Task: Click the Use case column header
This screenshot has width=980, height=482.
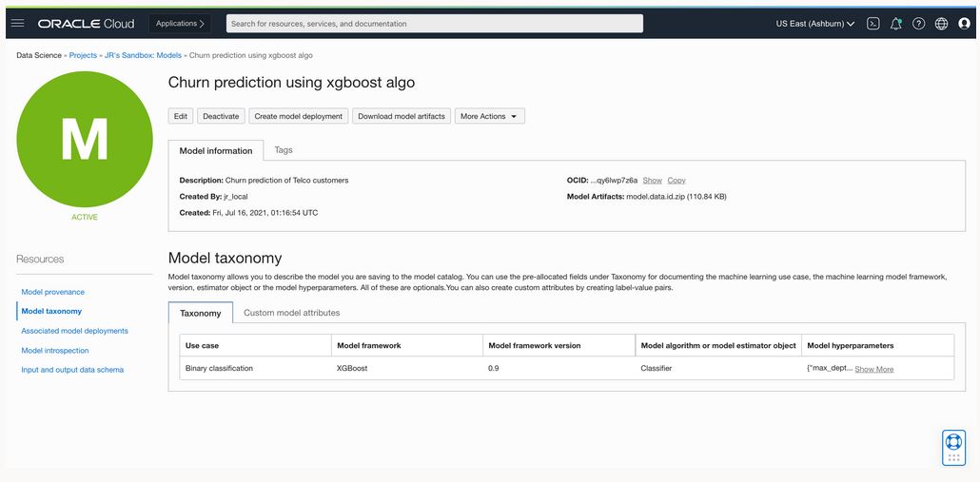Action: (255, 345)
